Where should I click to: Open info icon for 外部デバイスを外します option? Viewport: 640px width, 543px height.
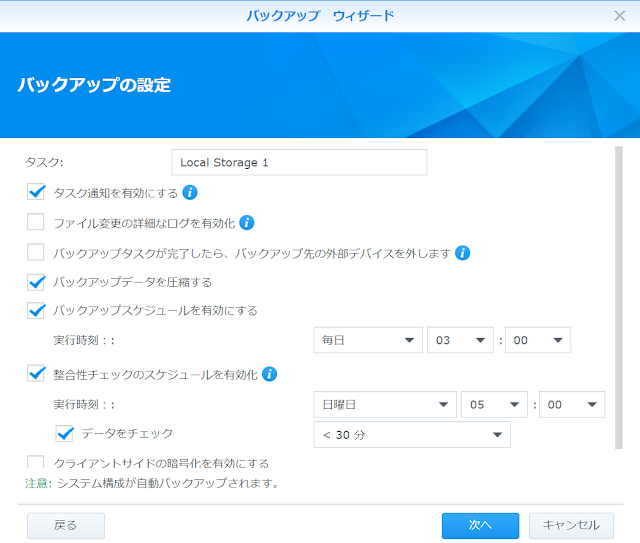pos(462,253)
